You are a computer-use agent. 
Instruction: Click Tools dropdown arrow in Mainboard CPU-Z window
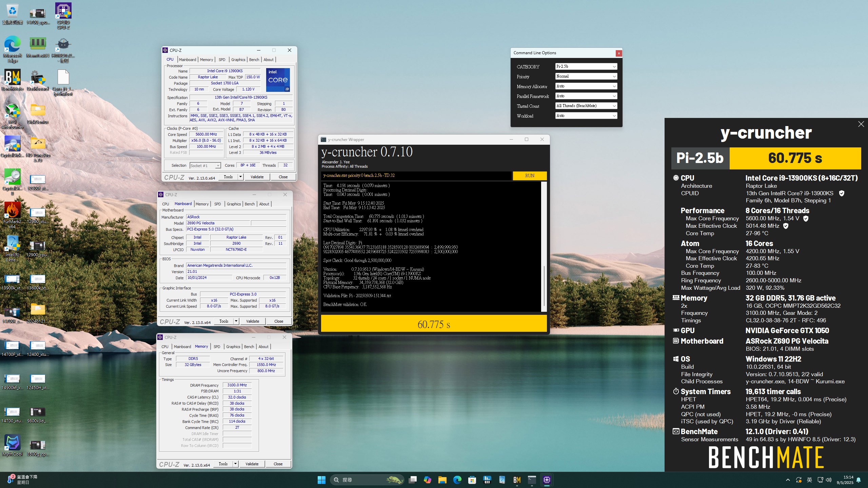click(x=236, y=321)
